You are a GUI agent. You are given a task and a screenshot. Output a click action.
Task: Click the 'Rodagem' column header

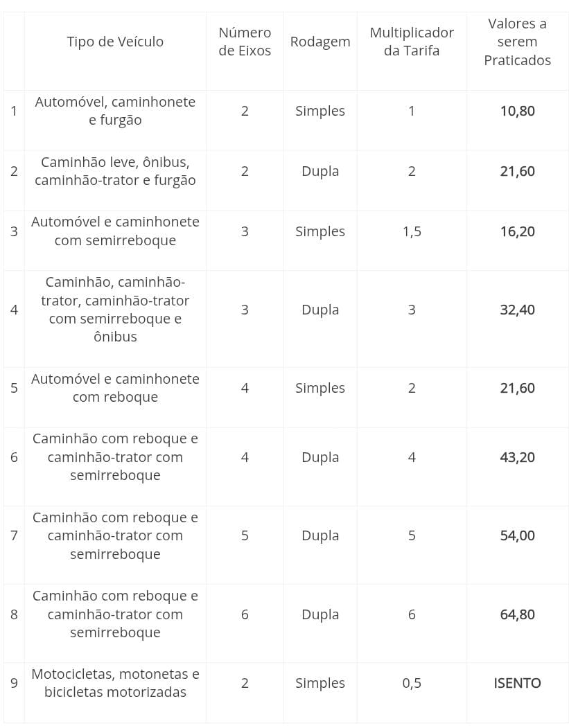(320, 42)
